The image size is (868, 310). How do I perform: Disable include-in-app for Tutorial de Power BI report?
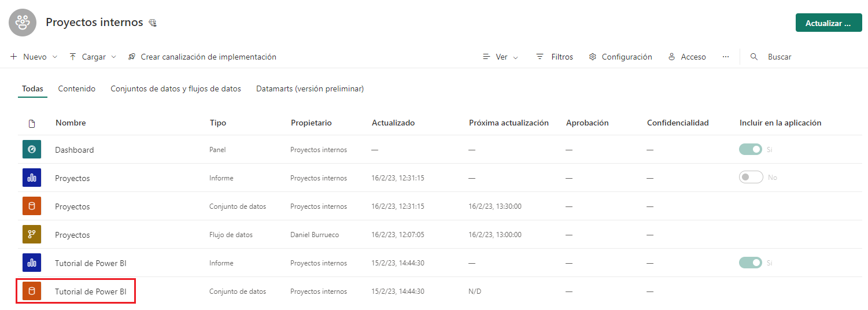(x=751, y=263)
